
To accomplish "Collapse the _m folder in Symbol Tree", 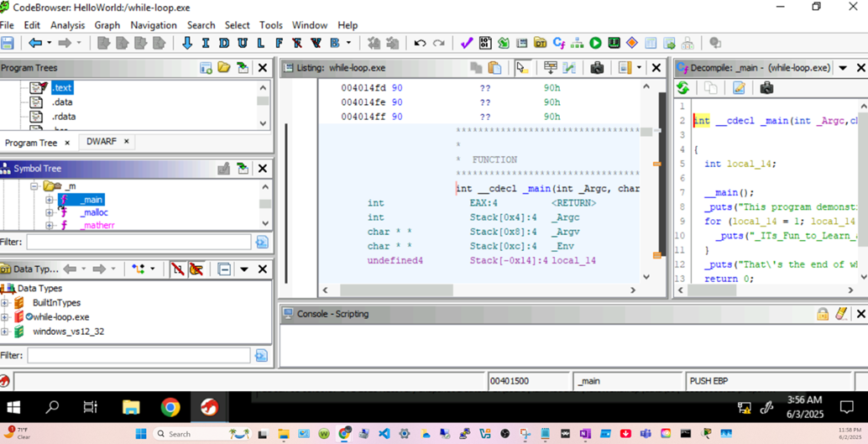I will 34,186.
